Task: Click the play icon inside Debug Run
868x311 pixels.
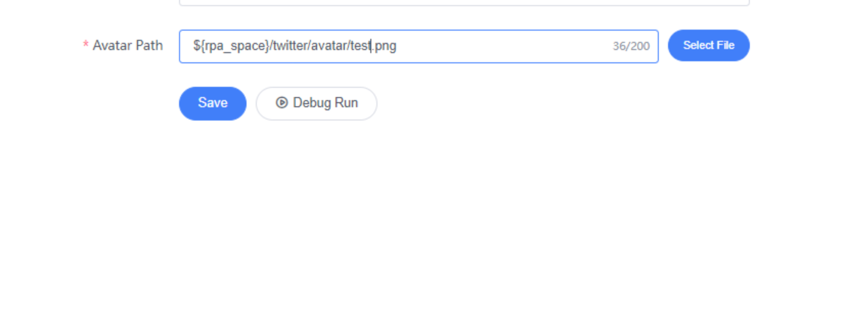Action: pyautogui.click(x=281, y=103)
